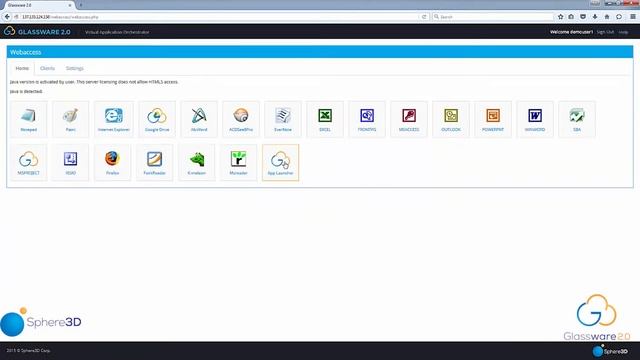Open the App Launcher tile
The width and height of the screenshot is (640, 360).
tap(280, 162)
